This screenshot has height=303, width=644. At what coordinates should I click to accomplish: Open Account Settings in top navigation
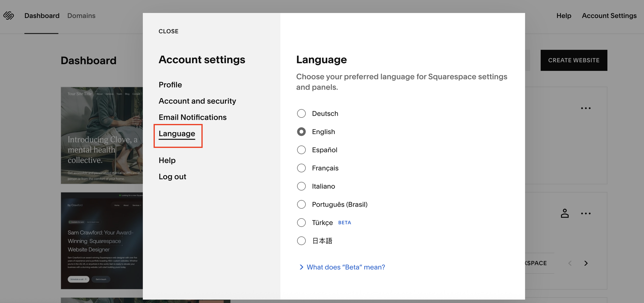609,16
